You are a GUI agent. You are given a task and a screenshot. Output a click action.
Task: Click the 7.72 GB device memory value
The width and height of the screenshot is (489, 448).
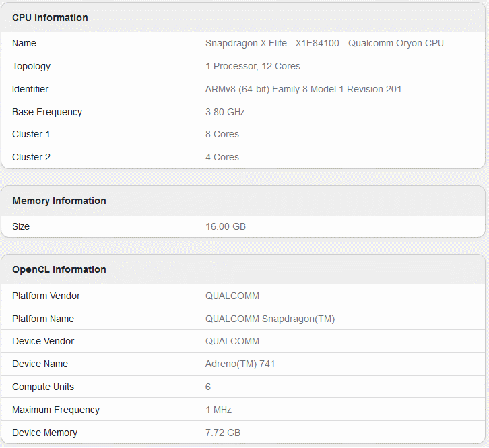tap(223, 433)
